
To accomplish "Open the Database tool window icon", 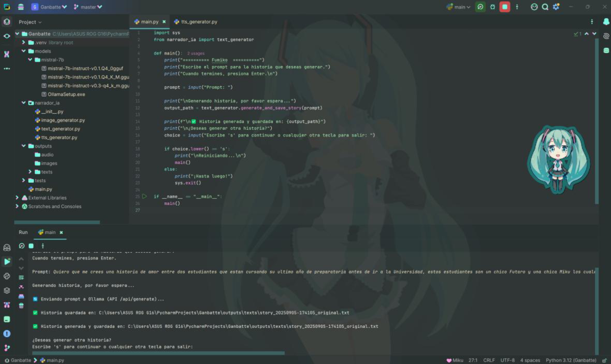I will 606,50.
